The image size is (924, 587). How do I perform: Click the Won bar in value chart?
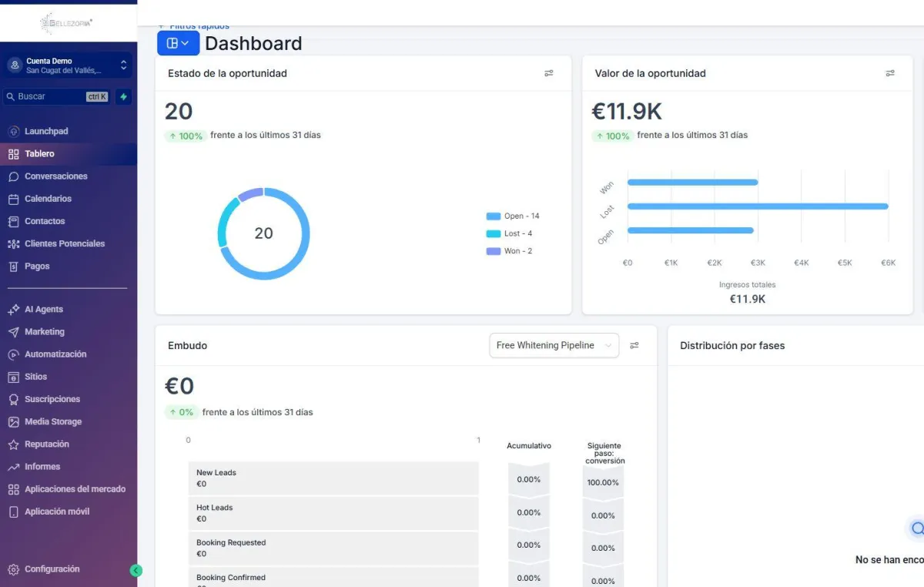pyautogui.click(x=692, y=182)
